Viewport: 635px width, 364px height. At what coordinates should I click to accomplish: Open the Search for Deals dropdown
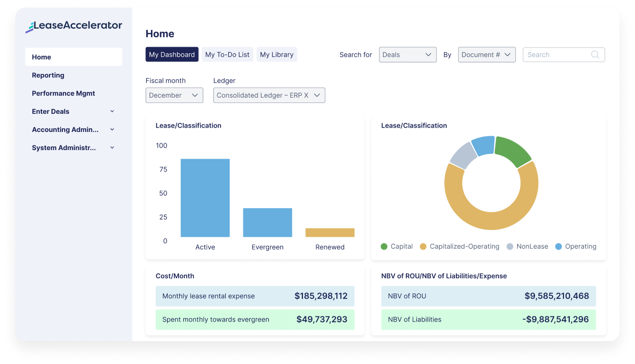pos(407,54)
